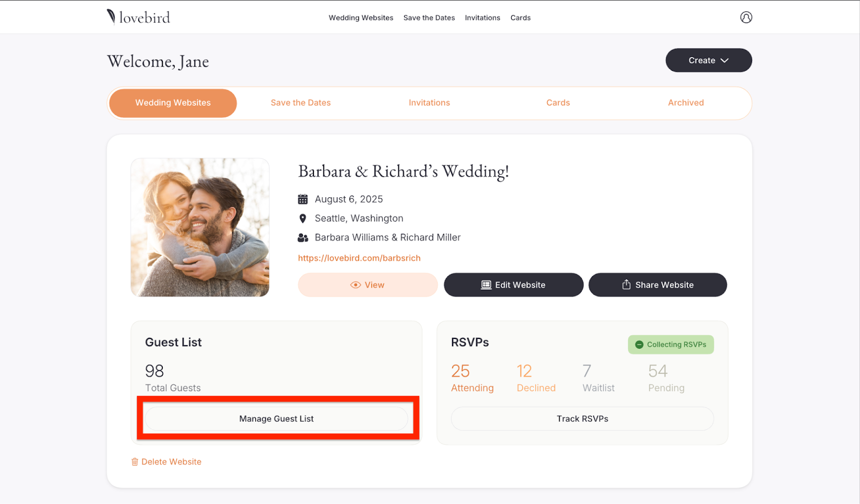
Task: Click the Barbara Williams & Richard Miller text
Action: (x=388, y=237)
